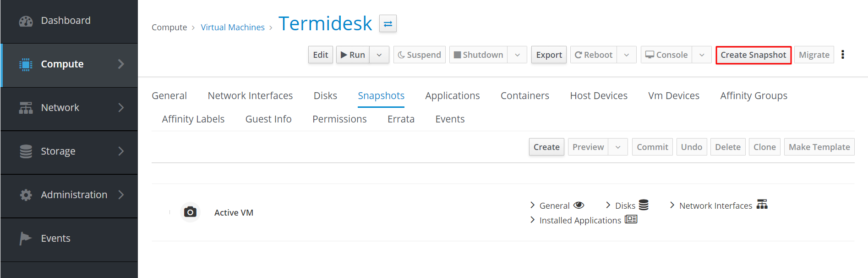Open the Run button dropdown arrow
The image size is (868, 278).
[379, 55]
